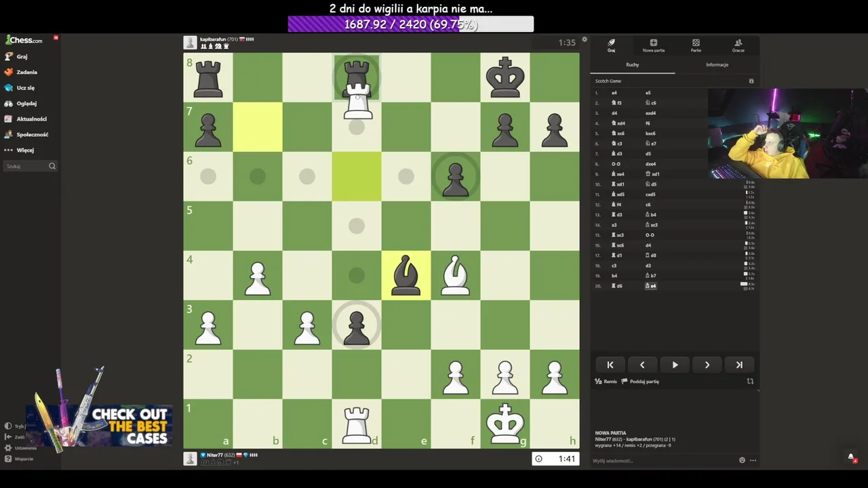This screenshot has width=868, height=488.
Task: Flip the board with the arrows icon
Action: (x=750, y=382)
